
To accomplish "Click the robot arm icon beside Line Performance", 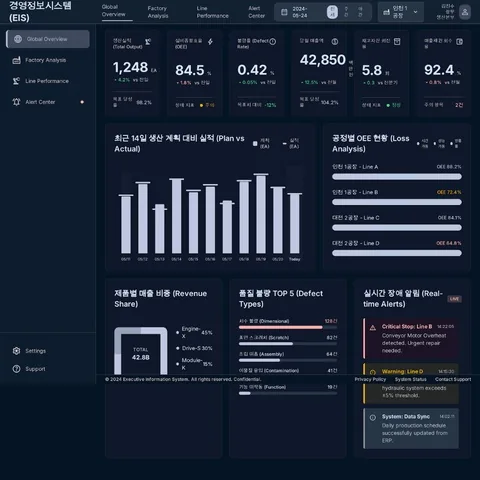I will tap(16, 81).
